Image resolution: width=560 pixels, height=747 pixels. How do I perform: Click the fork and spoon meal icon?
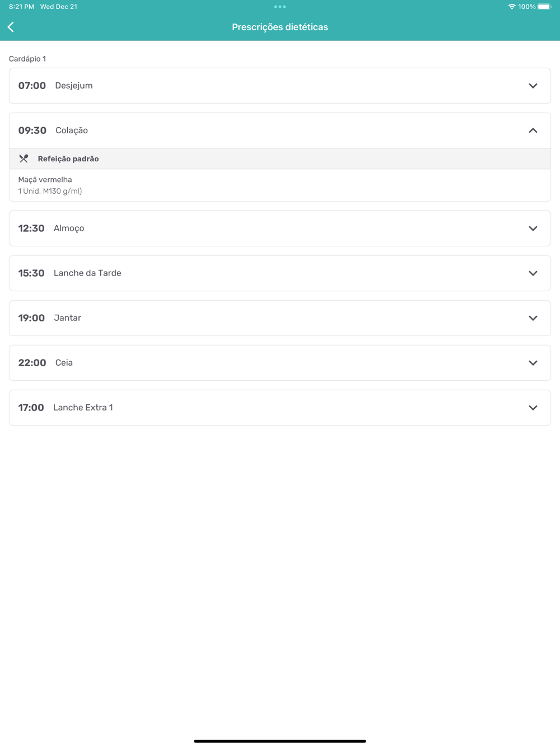24,159
